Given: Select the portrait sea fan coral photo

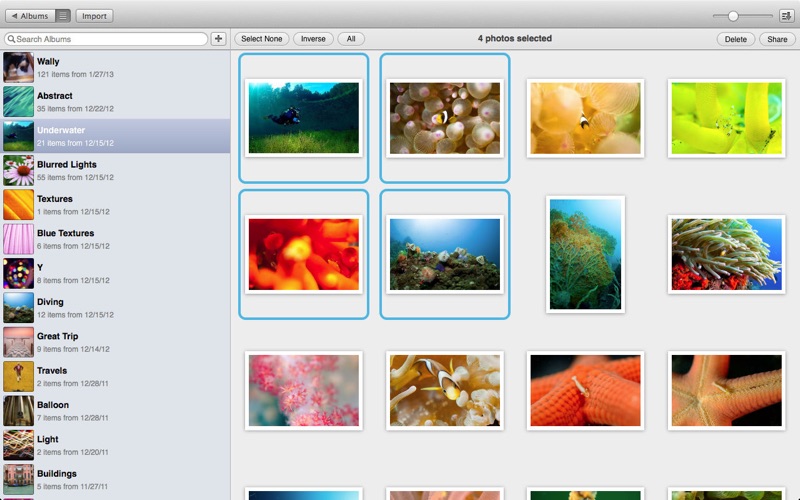Looking at the screenshot, I should coord(585,254).
